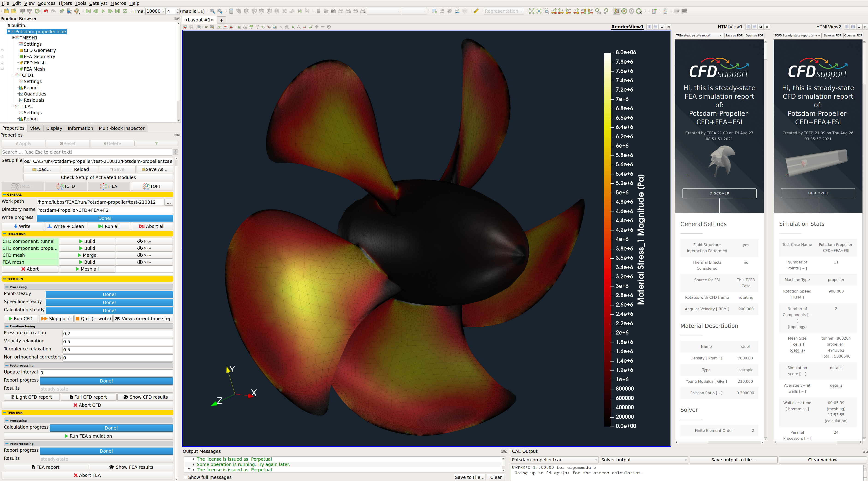Toggle visibility eye for CFD Mesh
Screen dimensions: 868x481
(2, 63)
